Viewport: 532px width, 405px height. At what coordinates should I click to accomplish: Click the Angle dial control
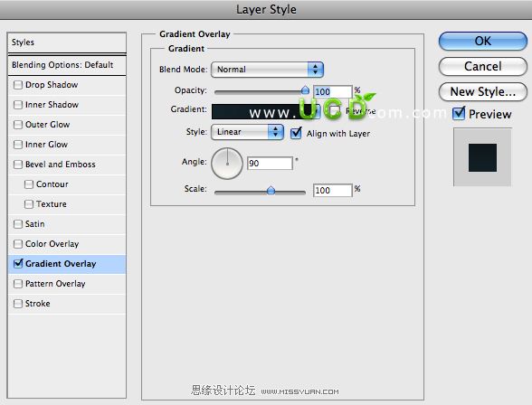(x=227, y=163)
